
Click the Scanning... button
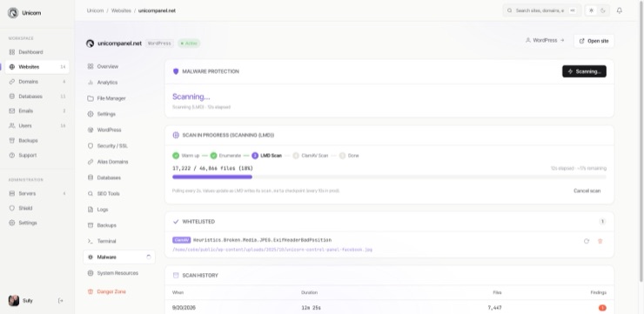pyautogui.click(x=584, y=71)
